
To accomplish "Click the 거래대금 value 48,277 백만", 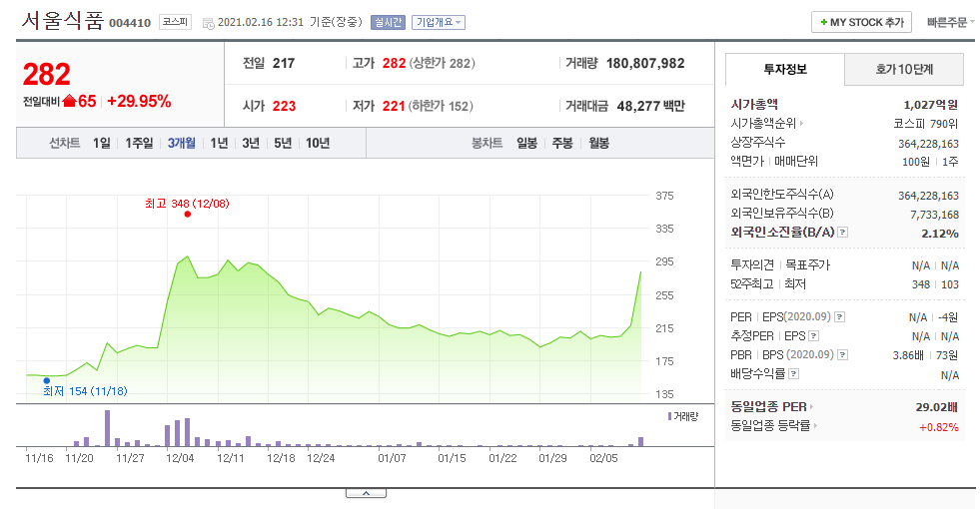I will [650, 106].
